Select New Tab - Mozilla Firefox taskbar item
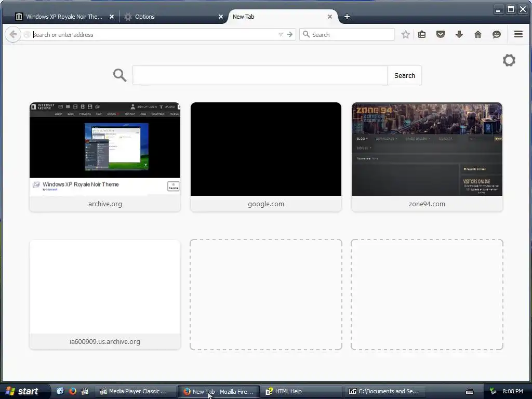Image resolution: width=532 pixels, height=399 pixels. (x=219, y=391)
